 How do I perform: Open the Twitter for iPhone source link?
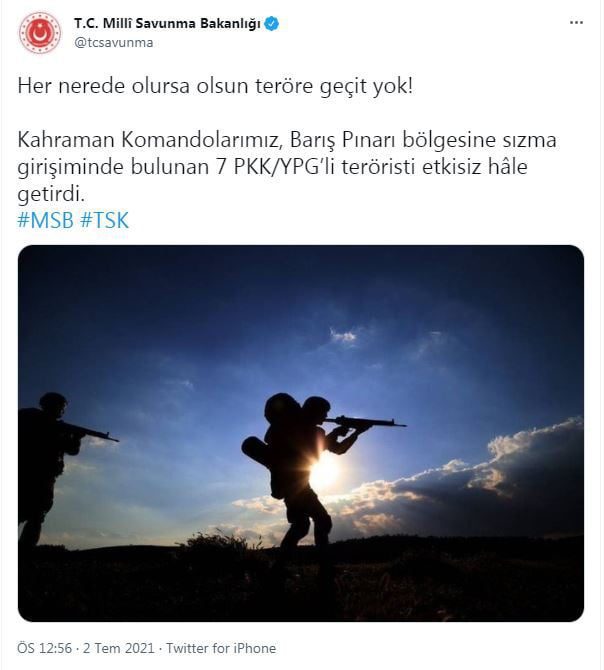[221, 648]
